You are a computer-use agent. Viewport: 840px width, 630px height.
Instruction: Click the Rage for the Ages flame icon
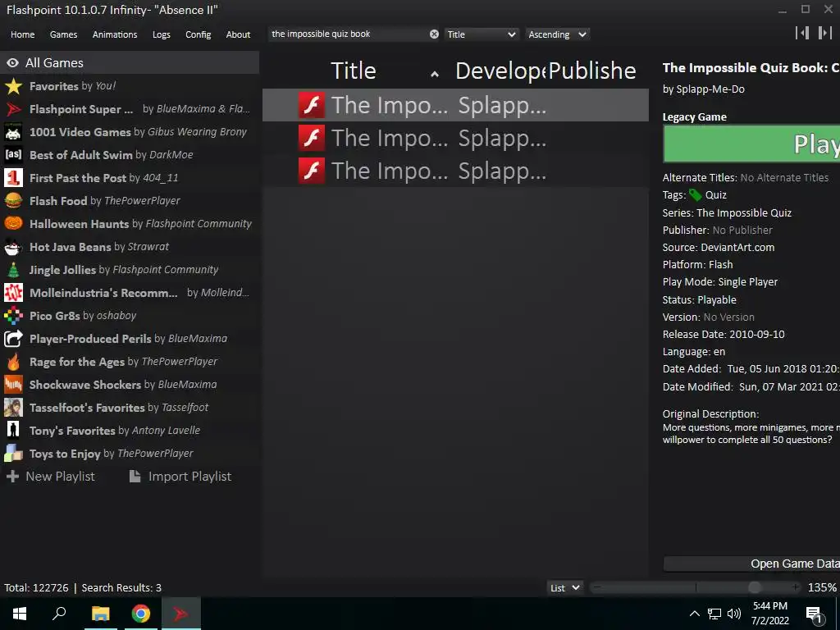point(13,362)
